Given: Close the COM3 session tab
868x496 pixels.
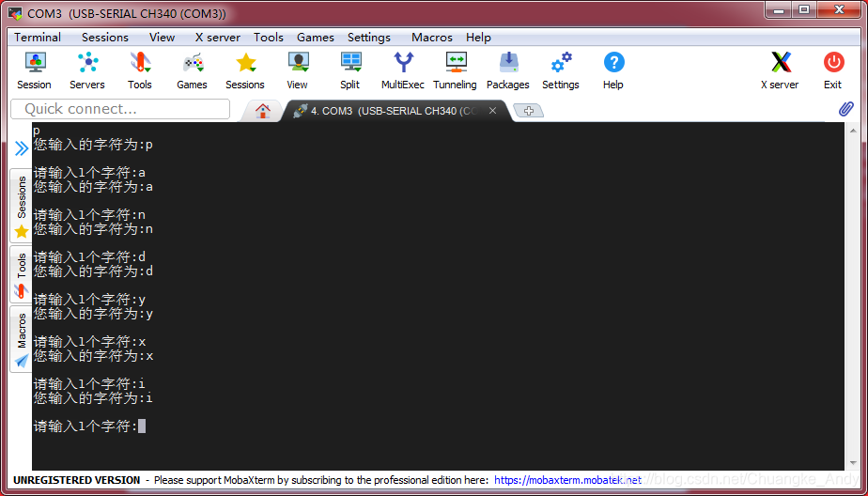Looking at the screenshot, I should (x=492, y=111).
